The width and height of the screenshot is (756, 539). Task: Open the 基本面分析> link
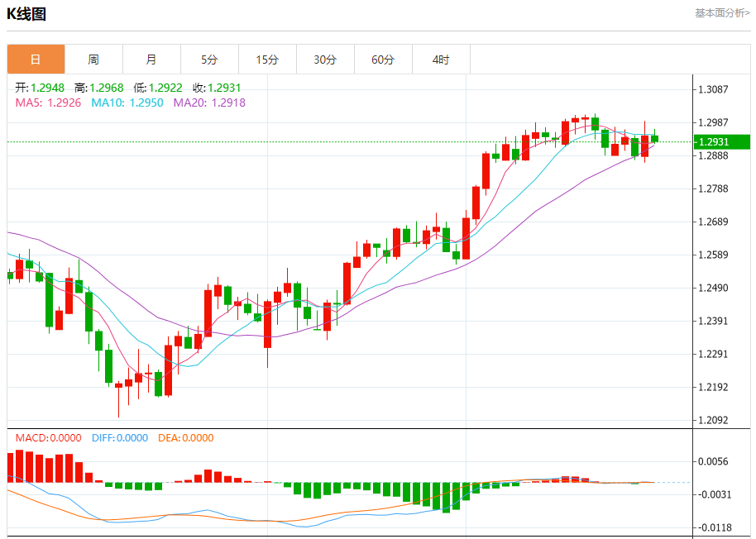point(722,13)
